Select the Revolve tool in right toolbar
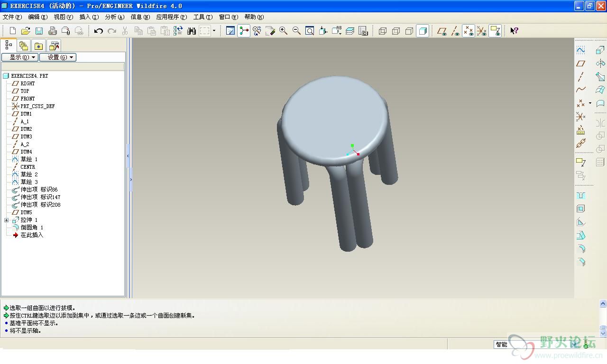The height and width of the screenshot is (364, 607). (x=600, y=63)
